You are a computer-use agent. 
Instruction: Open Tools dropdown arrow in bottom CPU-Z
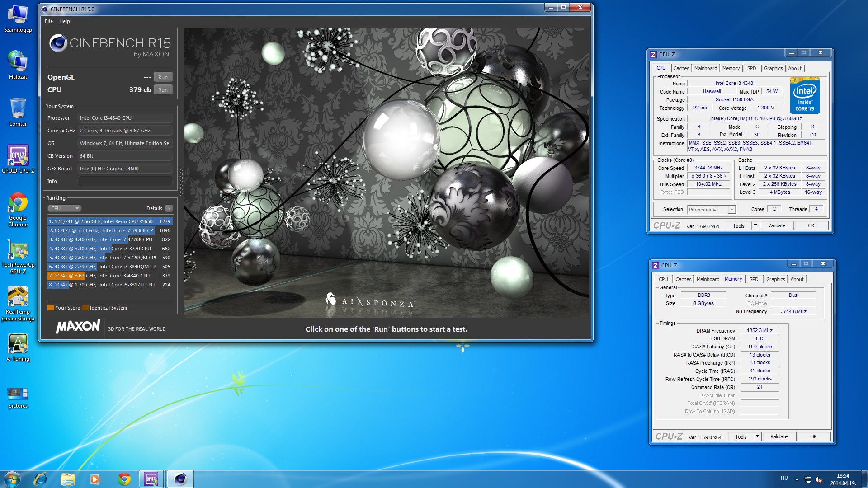[757, 436]
